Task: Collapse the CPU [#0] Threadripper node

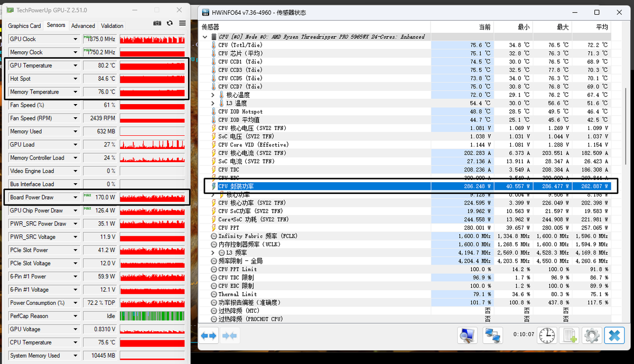Action: pyautogui.click(x=205, y=37)
